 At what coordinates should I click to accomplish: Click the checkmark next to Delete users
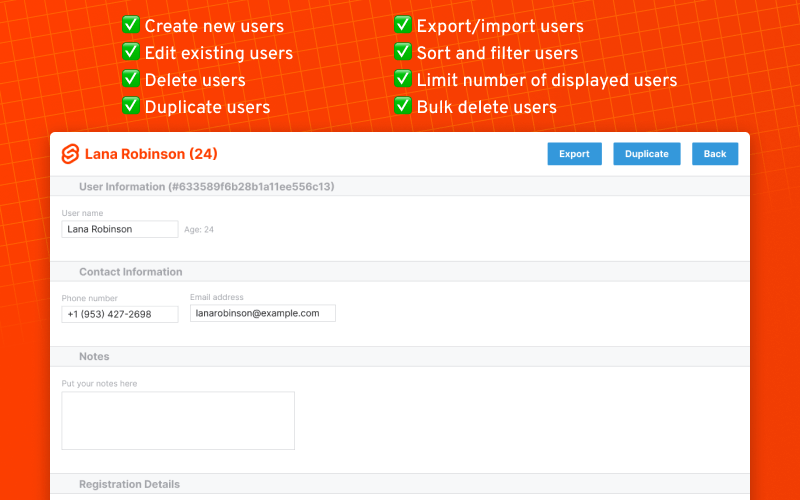tap(130, 79)
